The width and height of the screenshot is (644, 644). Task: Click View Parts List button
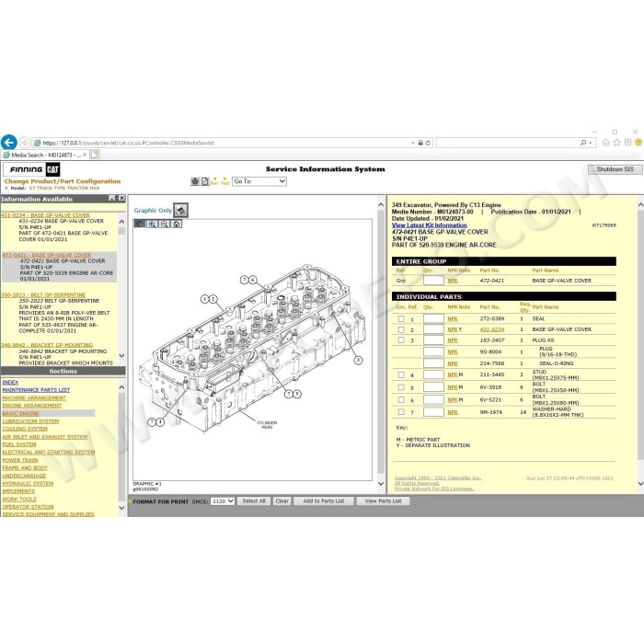[x=383, y=501]
